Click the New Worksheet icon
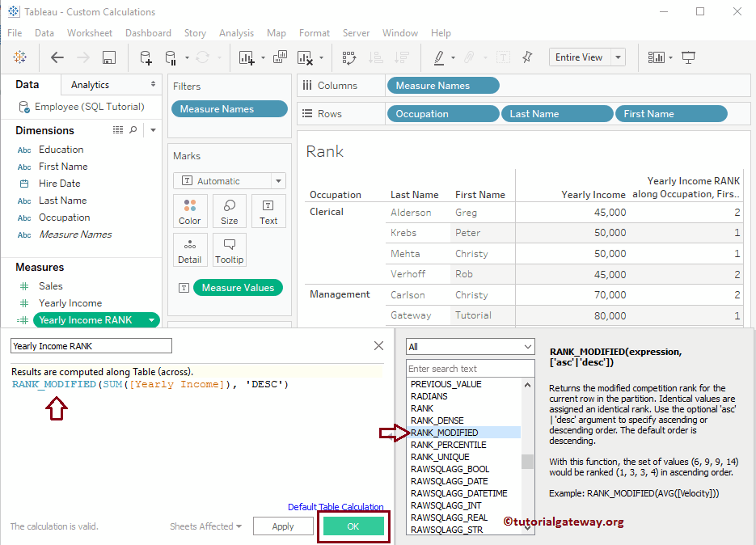Viewport: 756px width, 545px height. (246, 57)
